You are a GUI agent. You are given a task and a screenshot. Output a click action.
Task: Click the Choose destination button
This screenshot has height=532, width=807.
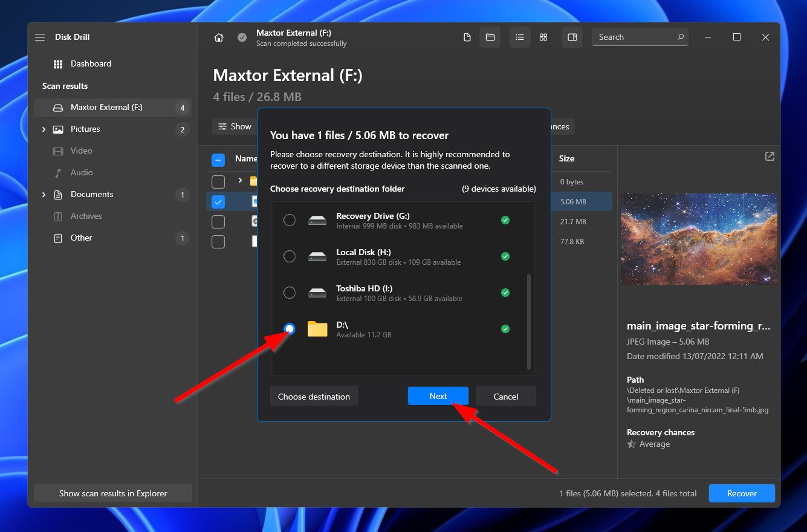click(314, 397)
